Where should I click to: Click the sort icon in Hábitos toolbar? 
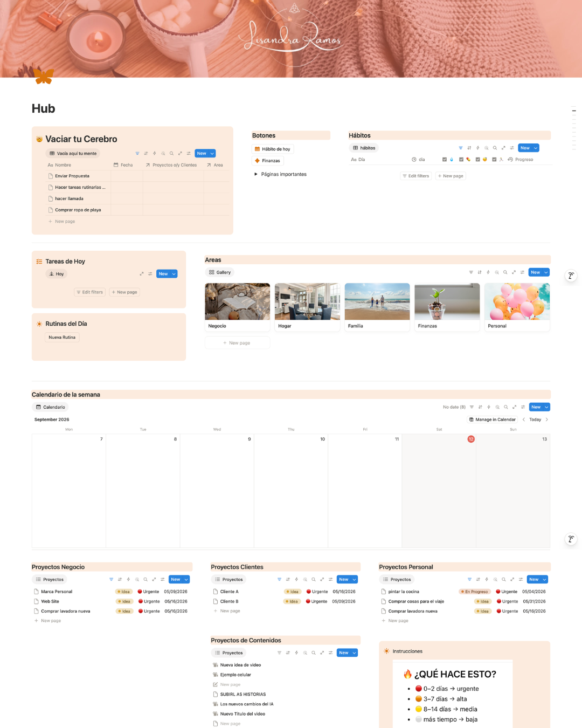[469, 148]
